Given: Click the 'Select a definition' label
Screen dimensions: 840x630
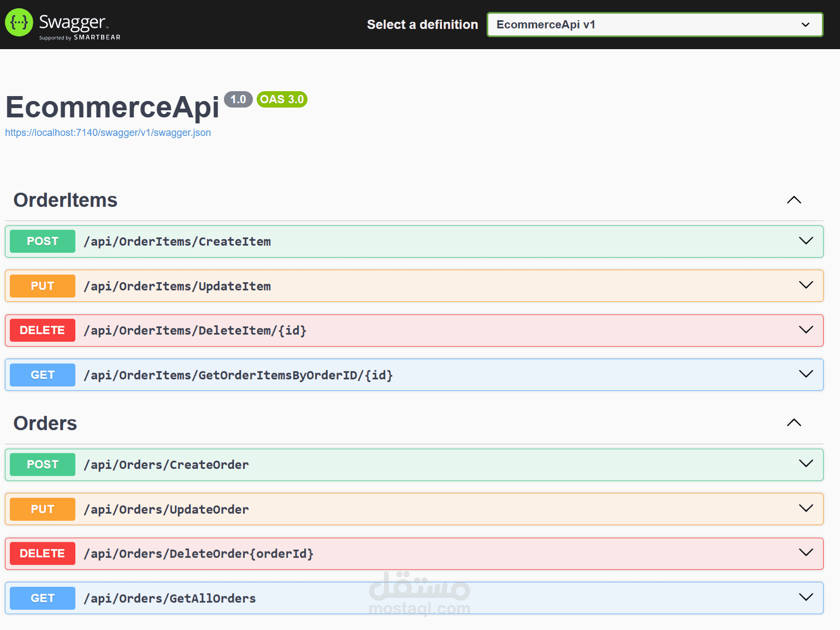Looking at the screenshot, I should coord(422,25).
